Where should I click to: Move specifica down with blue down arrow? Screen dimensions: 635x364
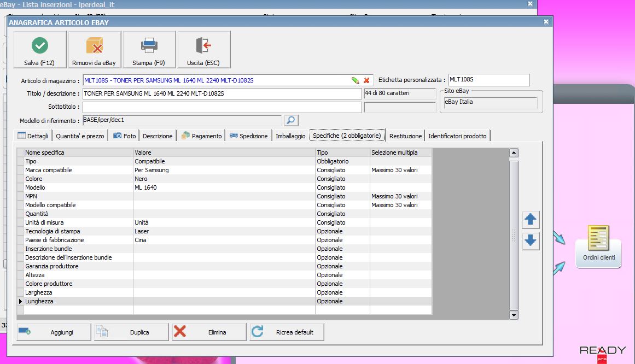point(531,241)
